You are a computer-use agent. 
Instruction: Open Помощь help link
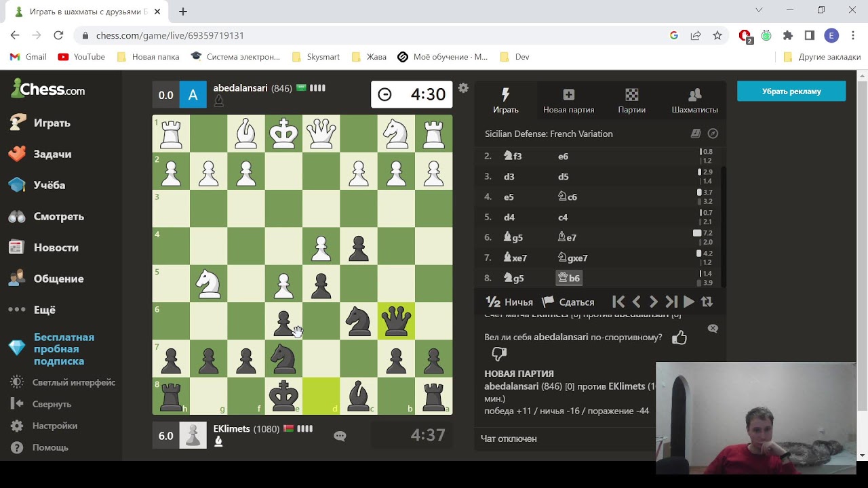click(x=40, y=447)
